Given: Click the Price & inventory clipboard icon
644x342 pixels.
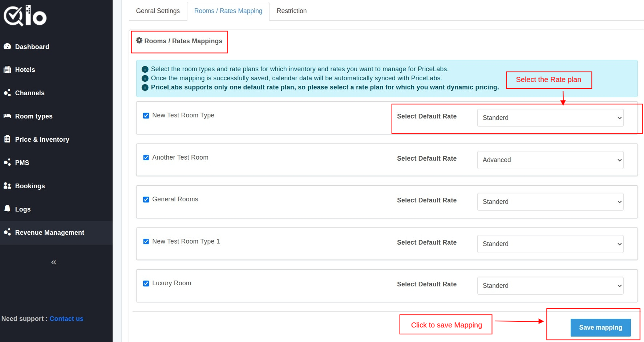Looking at the screenshot, I should [7, 139].
